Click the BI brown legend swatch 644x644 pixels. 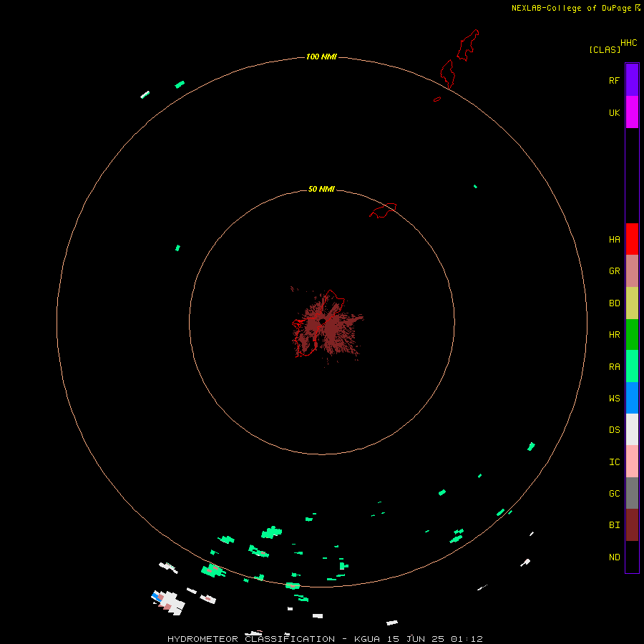(x=632, y=525)
